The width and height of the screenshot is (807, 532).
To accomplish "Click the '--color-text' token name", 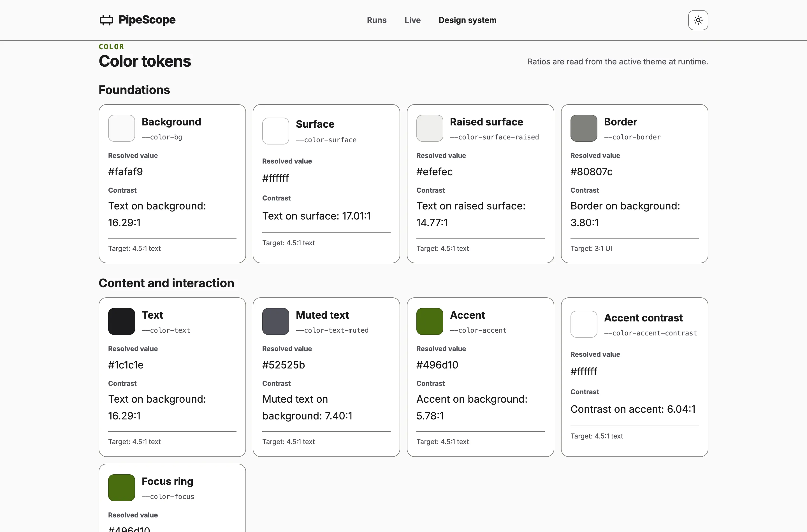I will [x=166, y=330].
